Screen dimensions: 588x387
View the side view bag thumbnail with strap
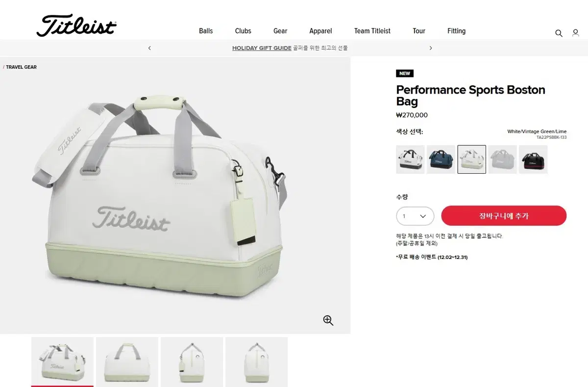tap(192, 362)
